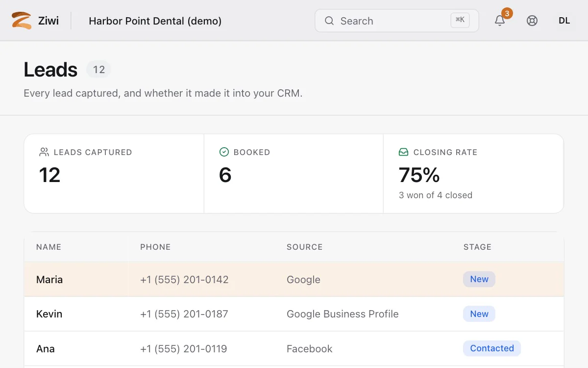The image size is (588, 368).
Task: Click the Leads count badge 12
Action: pos(99,70)
